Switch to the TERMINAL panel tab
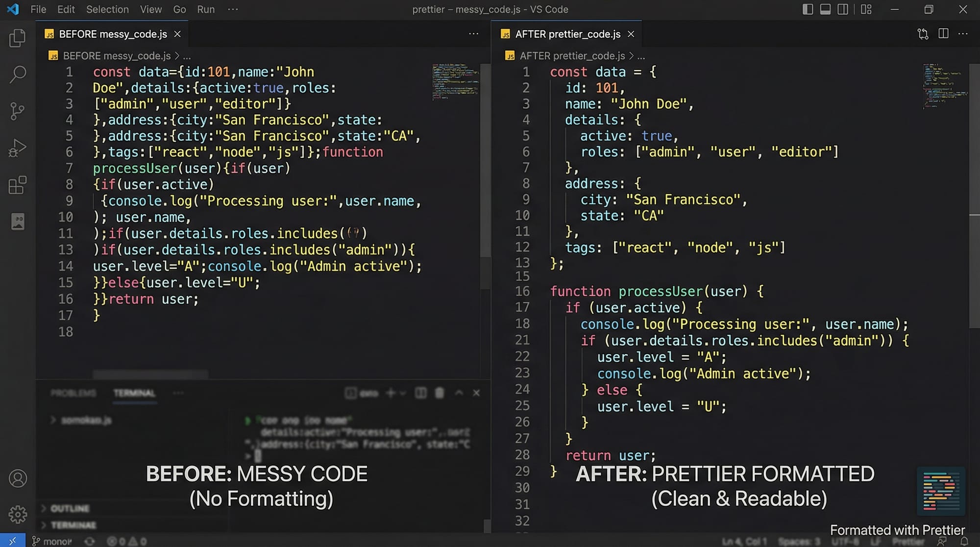 (134, 393)
